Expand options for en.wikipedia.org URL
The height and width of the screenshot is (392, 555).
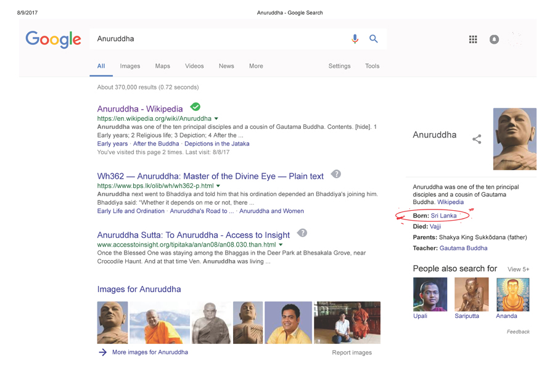coord(216,118)
